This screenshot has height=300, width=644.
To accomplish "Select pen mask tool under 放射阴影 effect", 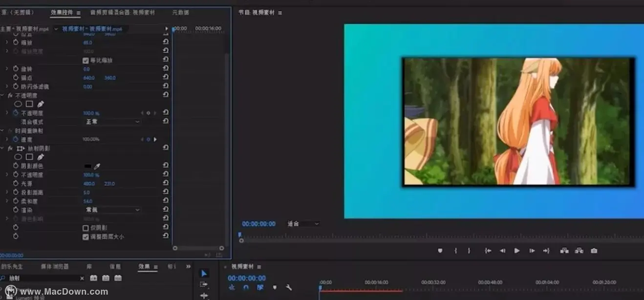I will pyautogui.click(x=41, y=157).
